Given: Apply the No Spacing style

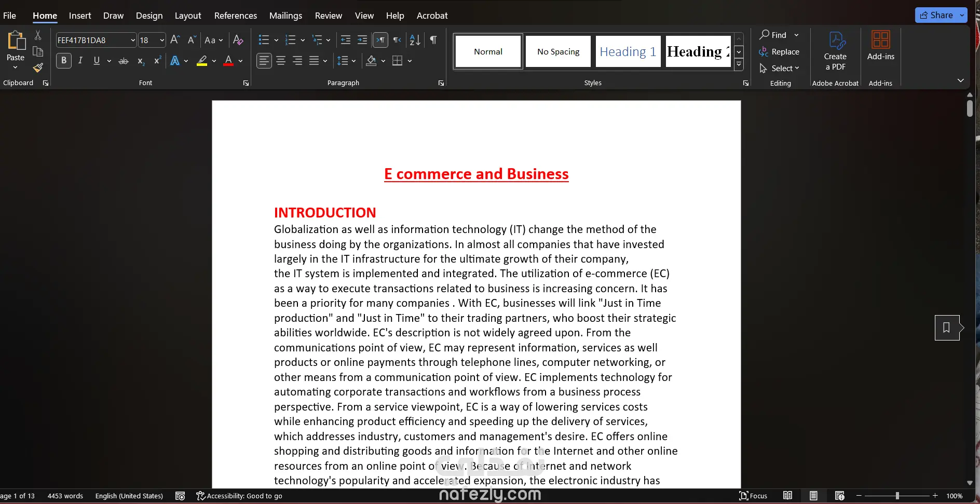Looking at the screenshot, I should point(558,51).
